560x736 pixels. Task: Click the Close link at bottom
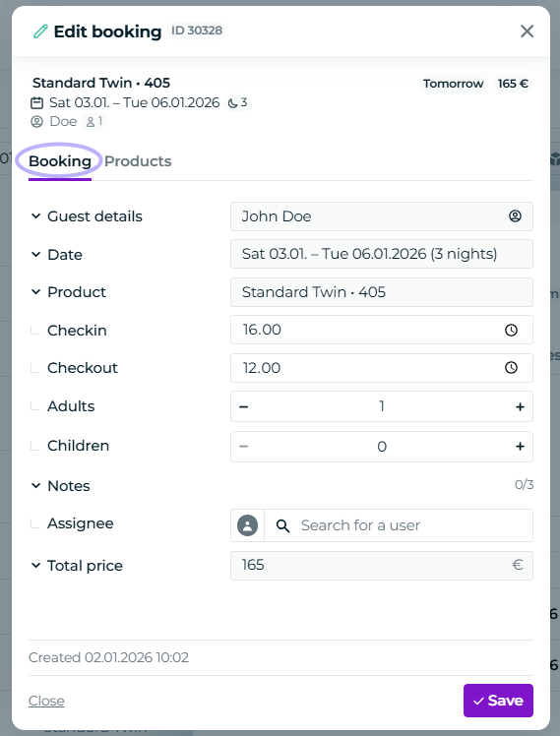tap(46, 701)
